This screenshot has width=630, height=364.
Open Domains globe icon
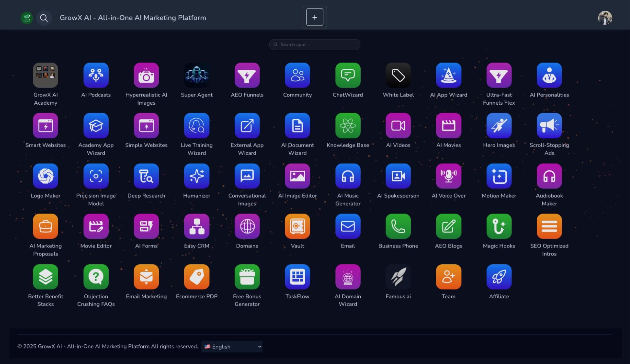click(x=247, y=226)
